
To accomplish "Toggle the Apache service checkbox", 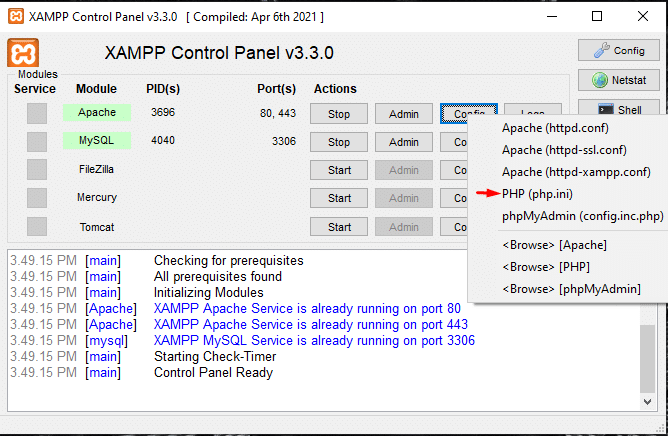I will coord(37,113).
